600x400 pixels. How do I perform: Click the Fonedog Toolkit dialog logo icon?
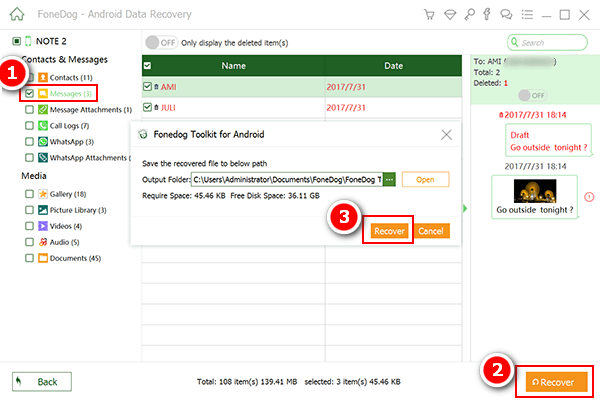click(143, 134)
